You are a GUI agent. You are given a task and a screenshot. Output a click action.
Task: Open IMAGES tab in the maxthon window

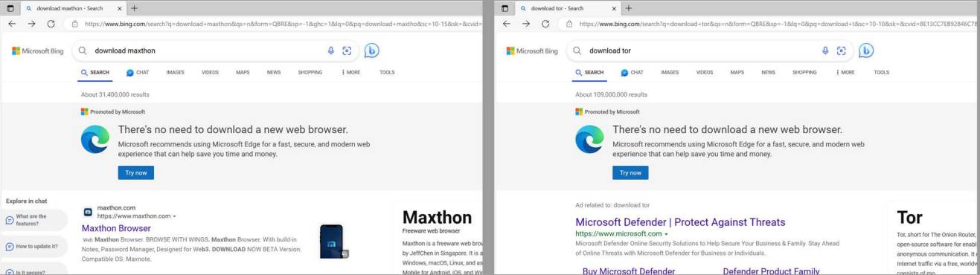point(176,73)
